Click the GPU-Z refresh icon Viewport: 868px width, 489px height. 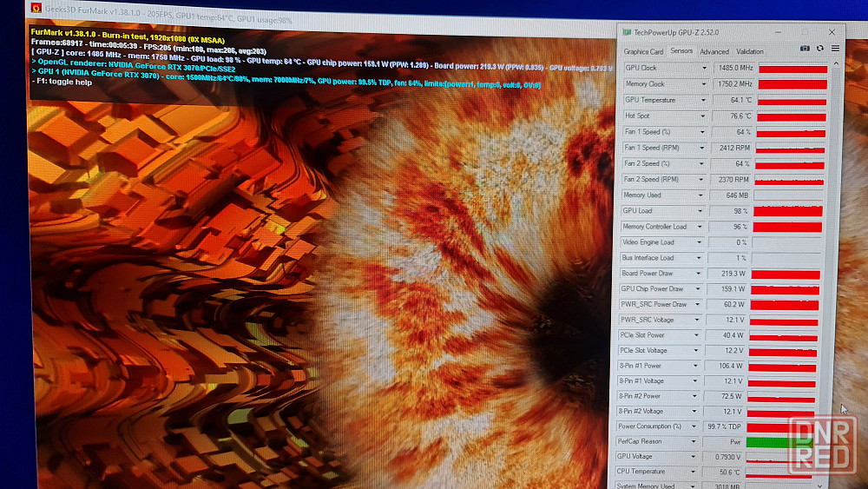pos(820,49)
